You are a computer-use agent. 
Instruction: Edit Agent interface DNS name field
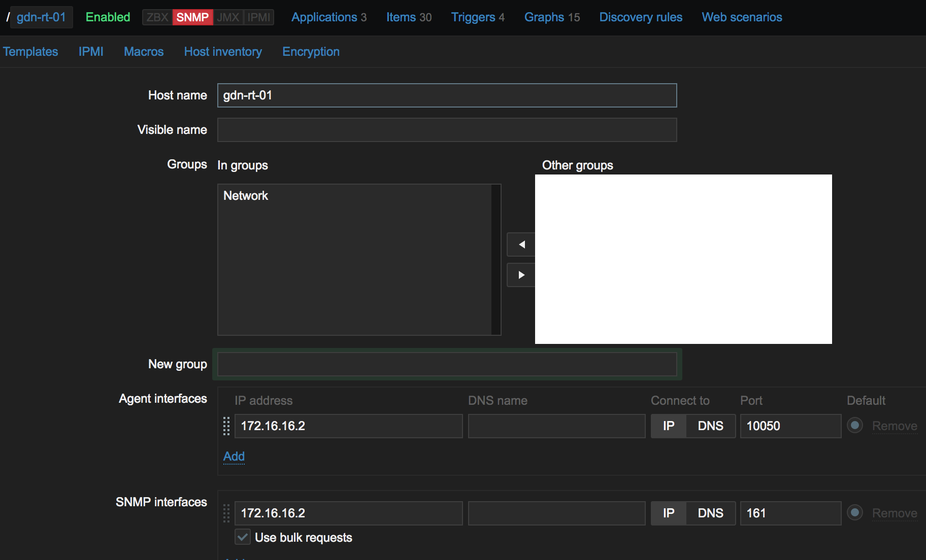(557, 426)
